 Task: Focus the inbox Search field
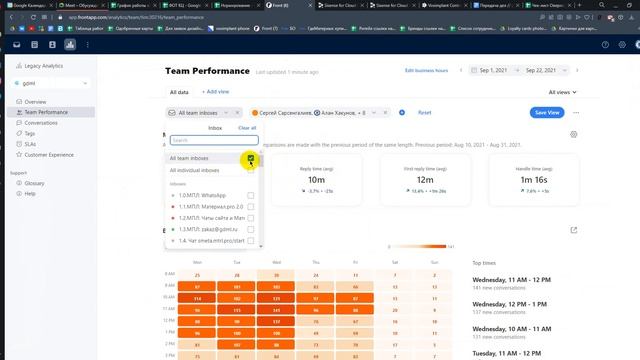(214, 140)
